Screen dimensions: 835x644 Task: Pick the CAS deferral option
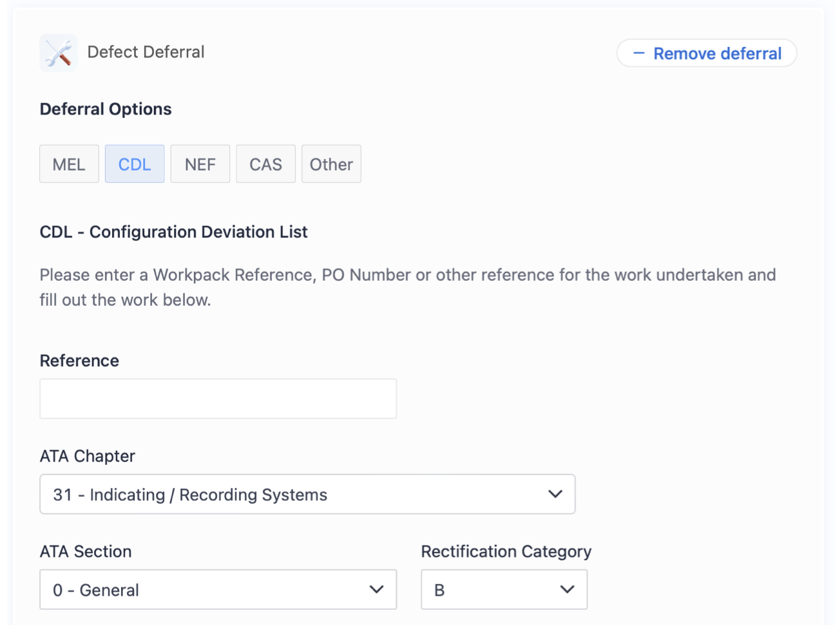265,164
